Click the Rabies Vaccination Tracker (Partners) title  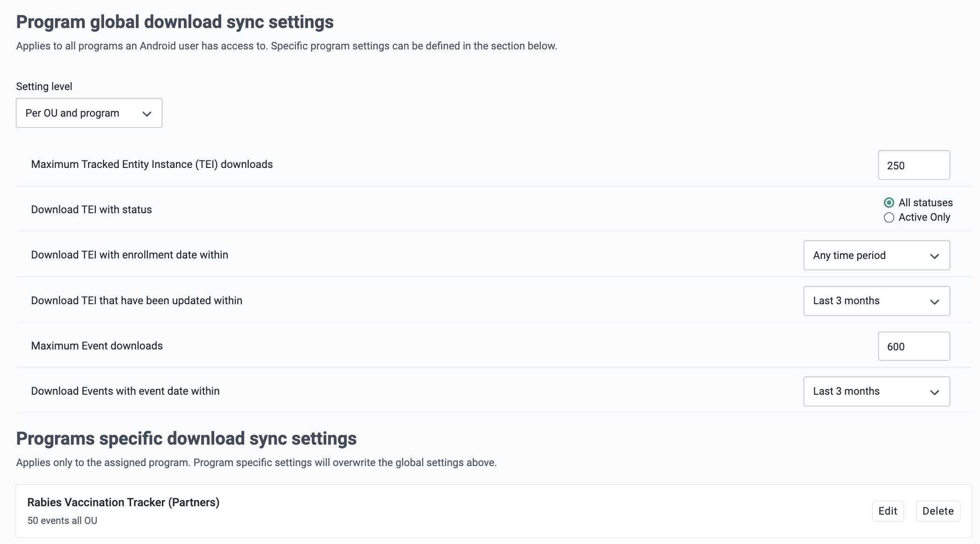click(123, 502)
